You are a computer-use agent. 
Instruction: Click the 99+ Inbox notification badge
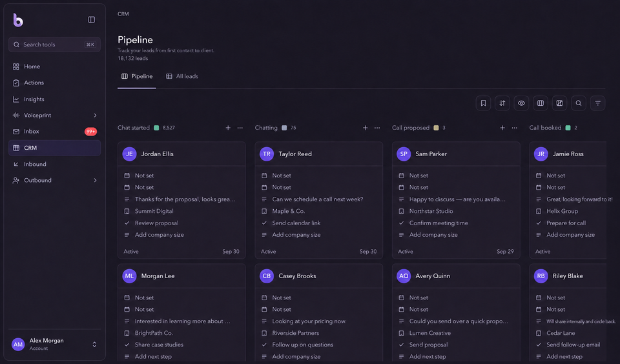(x=90, y=132)
